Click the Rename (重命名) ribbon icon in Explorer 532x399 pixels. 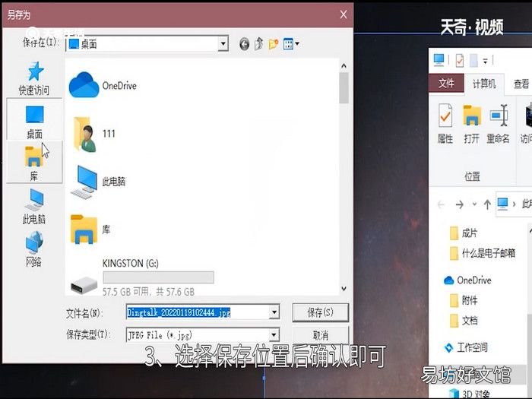click(498, 124)
